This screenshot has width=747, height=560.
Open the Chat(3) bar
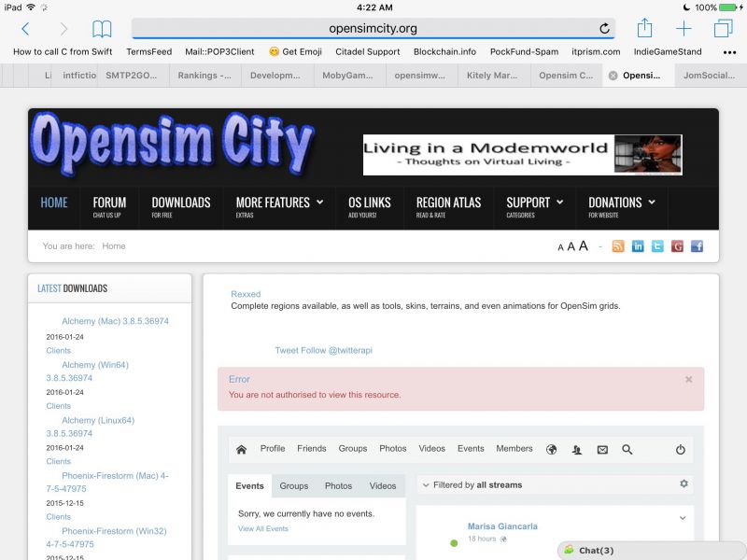(651, 550)
